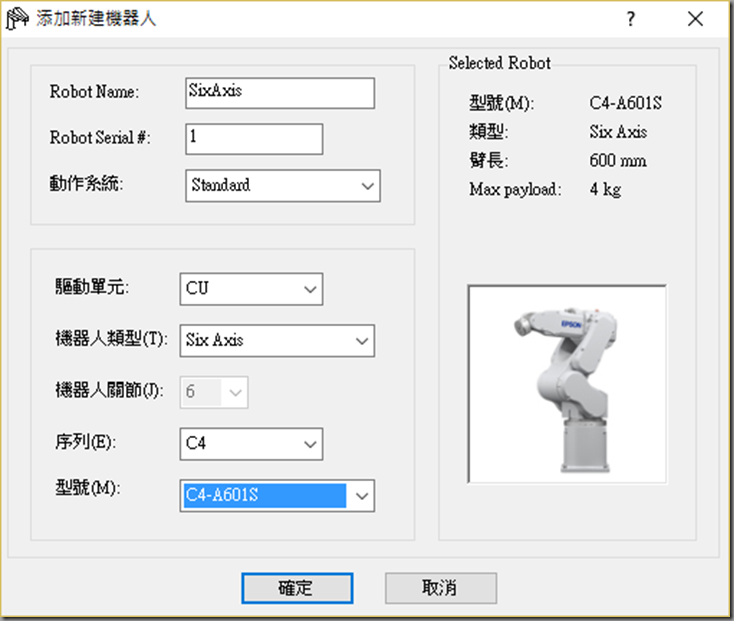Click the '600 mm' arm length value
Screen dimensions: 734x621
click(x=618, y=161)
